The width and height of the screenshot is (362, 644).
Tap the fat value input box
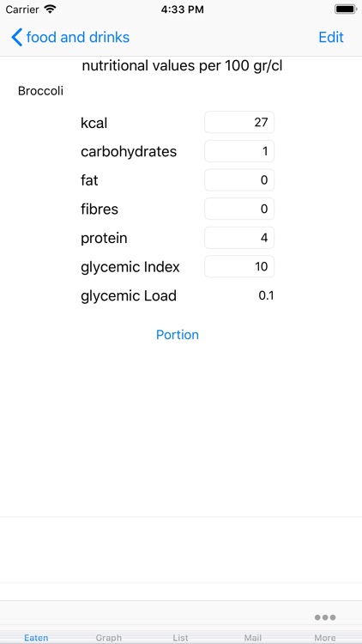(239, 180)
